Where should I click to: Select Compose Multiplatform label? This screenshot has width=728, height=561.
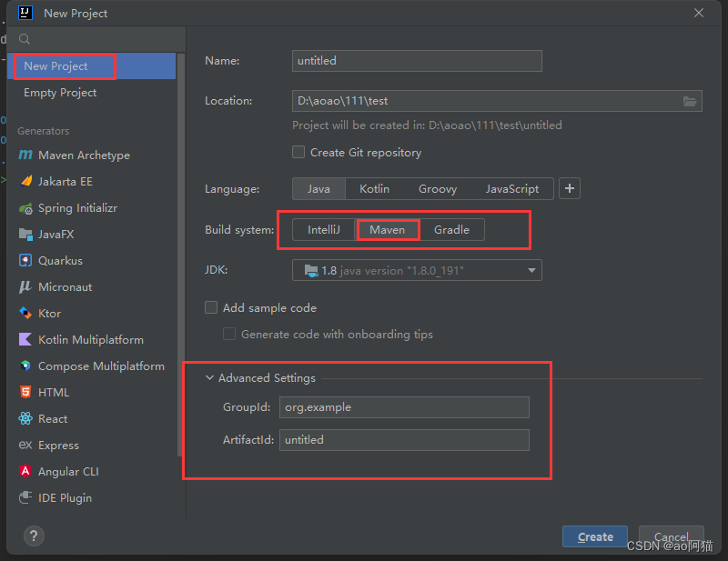[x=101, y=366]
